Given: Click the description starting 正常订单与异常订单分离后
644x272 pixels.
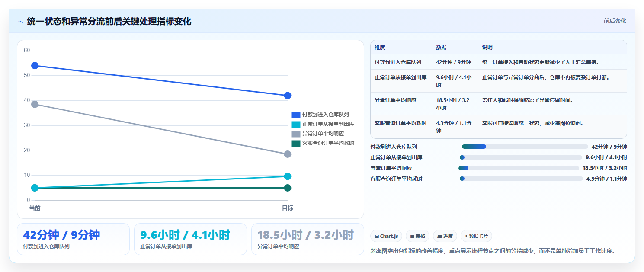Looking at the screenshot, I should point(546,77).
